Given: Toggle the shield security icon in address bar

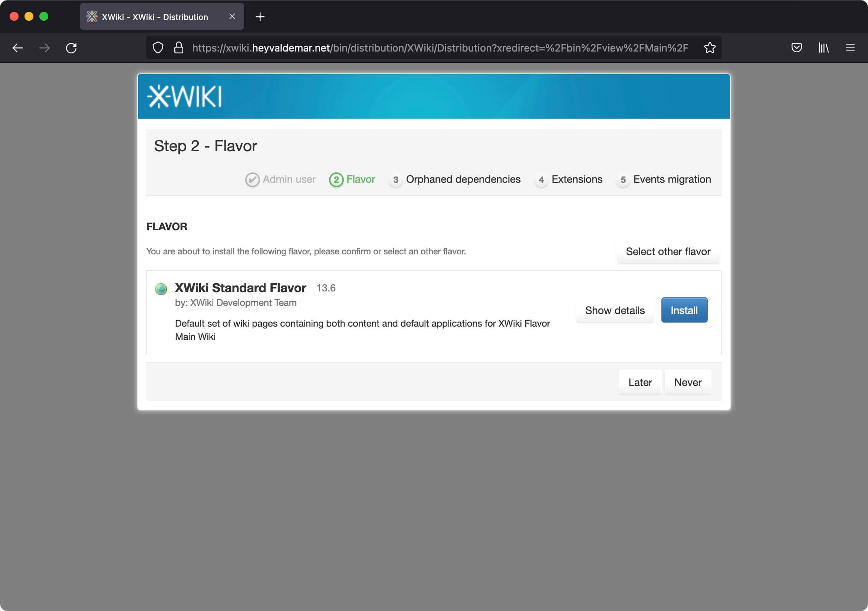Looking at the screenshot, I should coord(159,47).
